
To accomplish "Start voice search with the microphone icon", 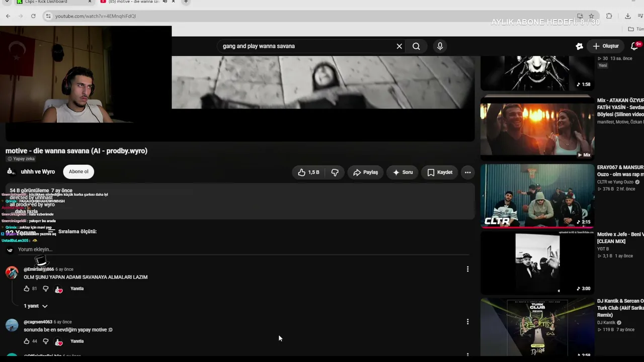I will click(440, 46).
